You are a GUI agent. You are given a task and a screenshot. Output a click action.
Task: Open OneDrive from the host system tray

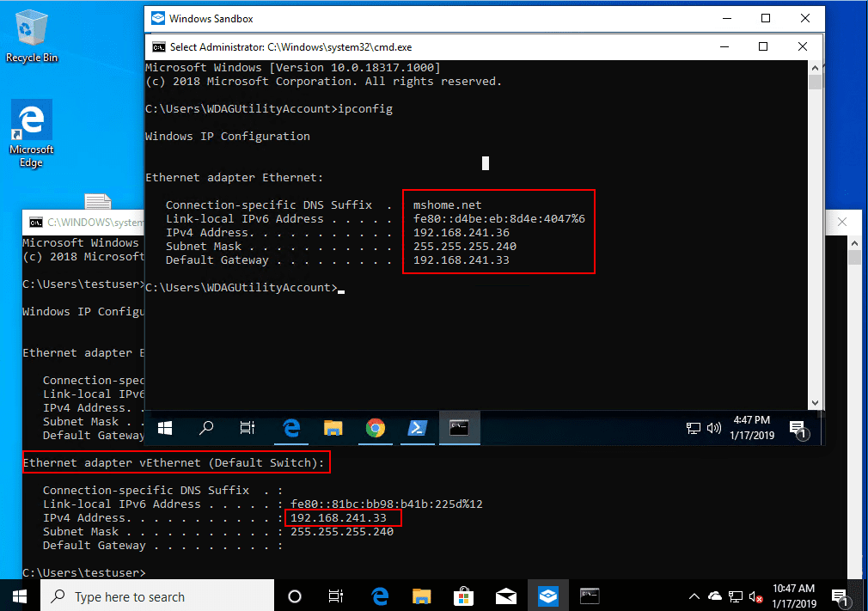(714, 595)
